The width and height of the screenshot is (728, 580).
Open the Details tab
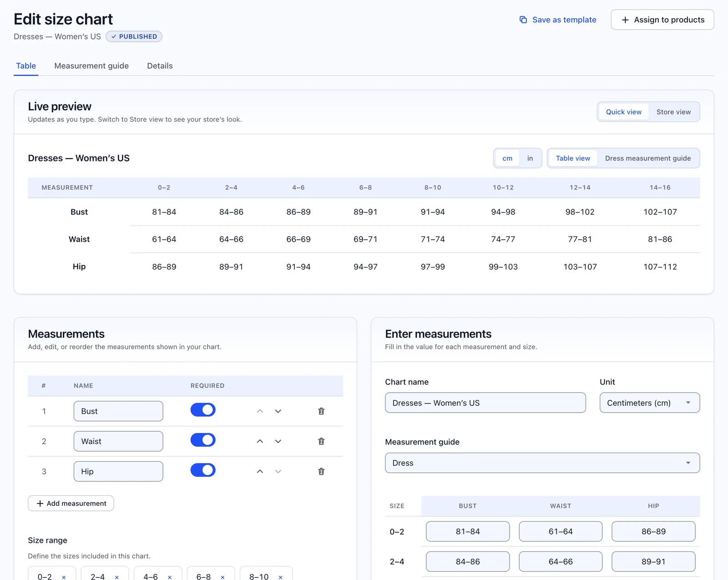(160, 66)
